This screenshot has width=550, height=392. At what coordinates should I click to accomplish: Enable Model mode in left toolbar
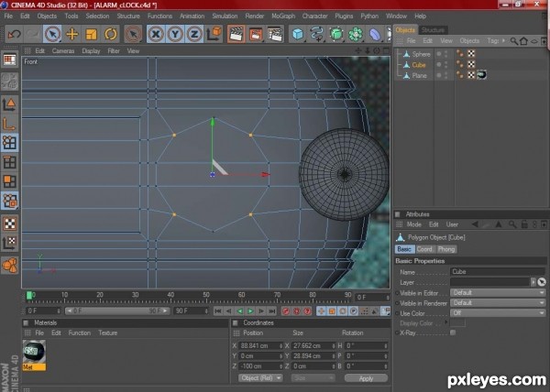(x=9, y=104)
